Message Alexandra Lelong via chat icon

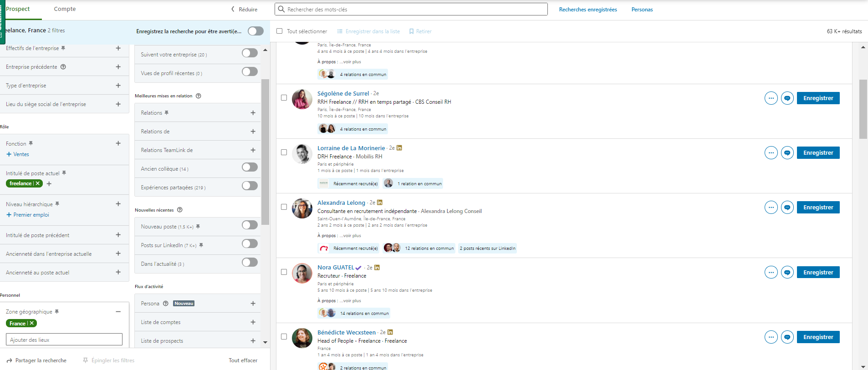pos(787,208)
